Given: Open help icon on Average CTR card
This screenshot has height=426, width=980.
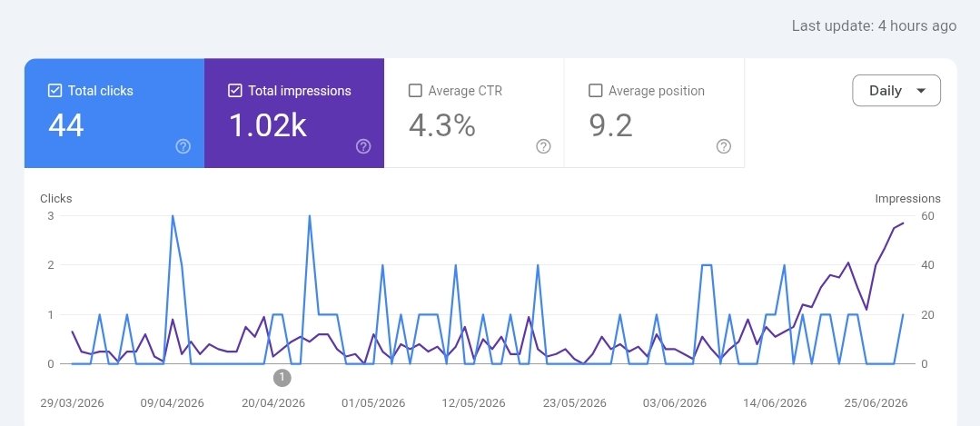Looking at the screenshot, I should coord(543,146).
